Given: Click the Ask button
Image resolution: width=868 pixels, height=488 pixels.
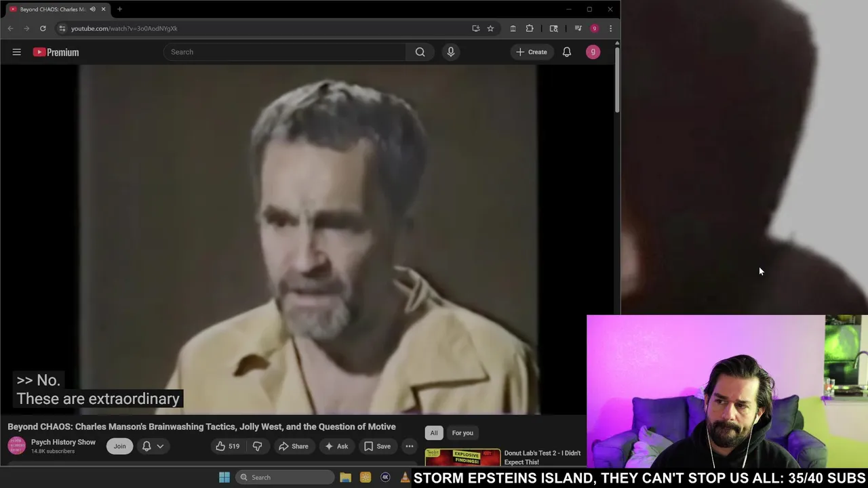Looking at the screenshot, I should coord(336,446).
